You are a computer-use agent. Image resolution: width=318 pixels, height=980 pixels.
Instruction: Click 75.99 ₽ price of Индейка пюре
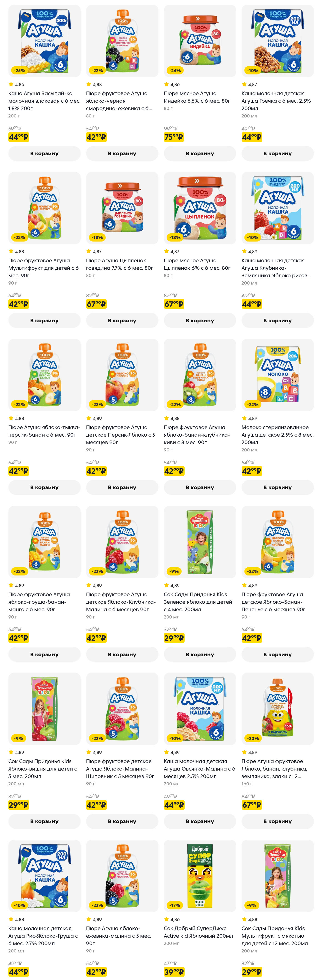174,137
